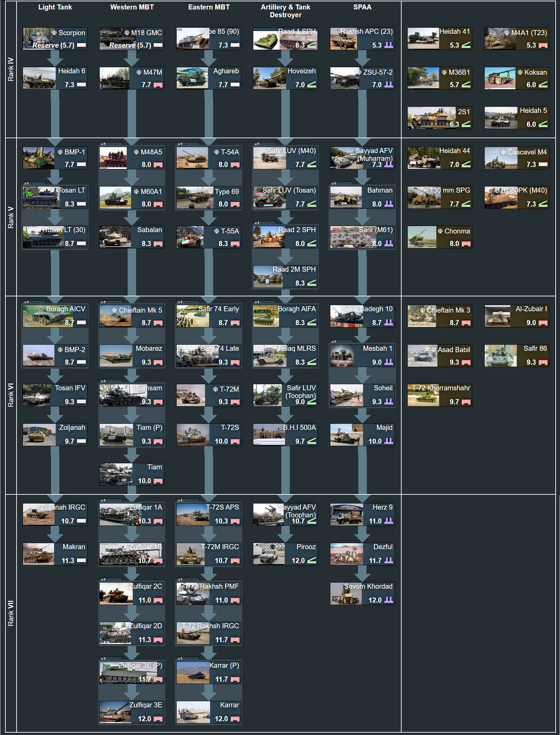
Task: Click the SPAA icon on Sarir (M61) card
Action: pyautogui.click(x=389, y=243)
